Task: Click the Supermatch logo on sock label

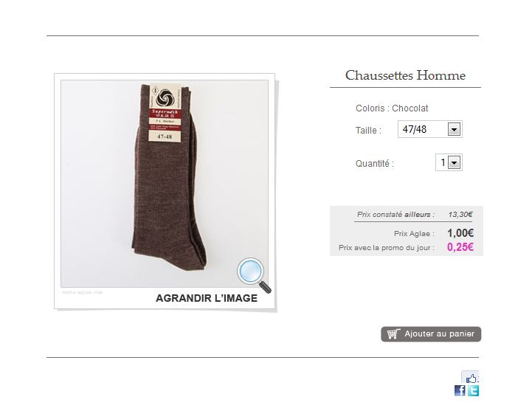Action: 165,97
